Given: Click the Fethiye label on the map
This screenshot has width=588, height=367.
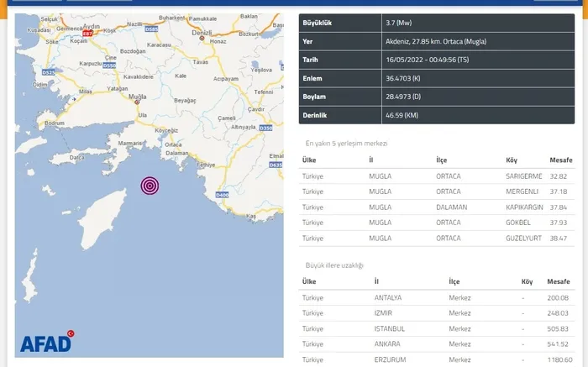Looking at the screenshot, I should pyautogui.click(x=206, y=165).
